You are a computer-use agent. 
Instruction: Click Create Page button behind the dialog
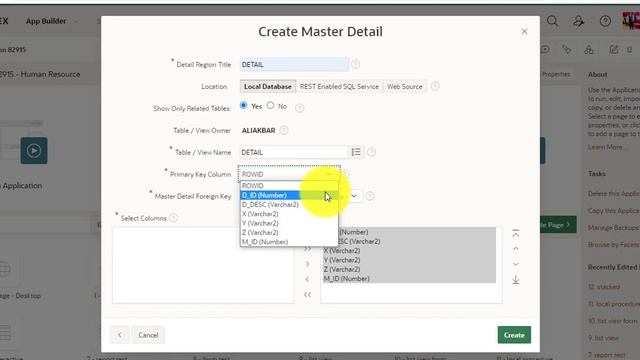pyautogui.click(x=559, y=224)
